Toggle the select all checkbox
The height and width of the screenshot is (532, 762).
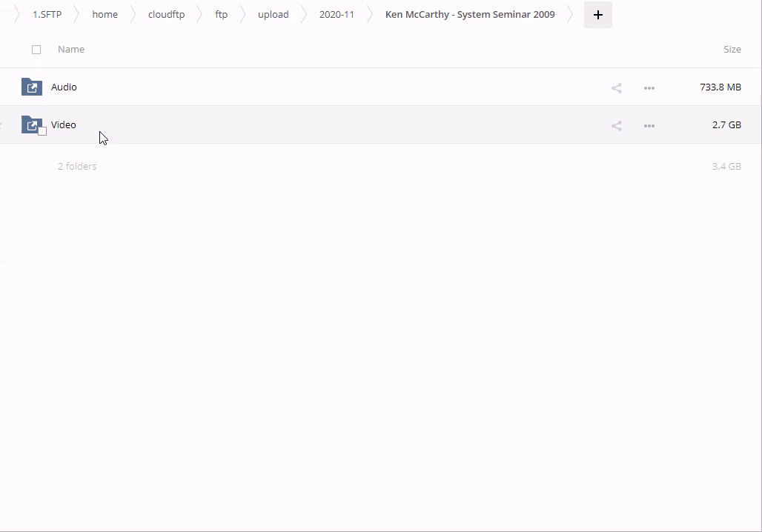(36, 50)
